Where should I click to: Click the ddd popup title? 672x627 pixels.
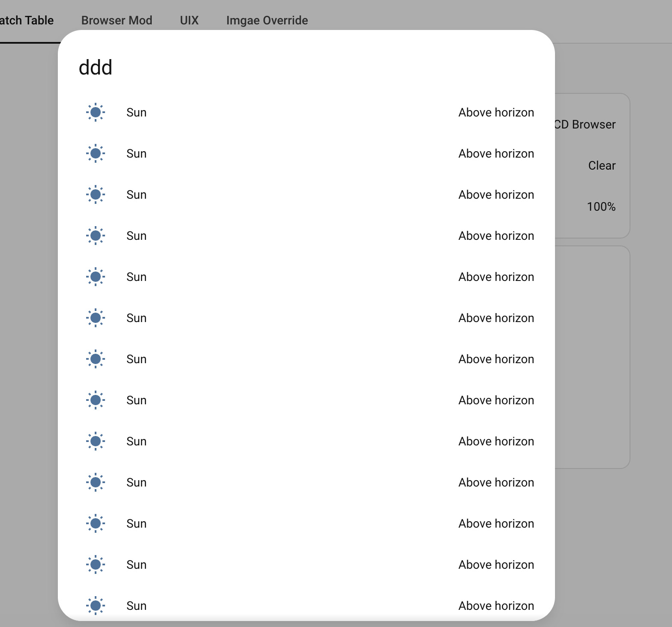pos(96,68)
